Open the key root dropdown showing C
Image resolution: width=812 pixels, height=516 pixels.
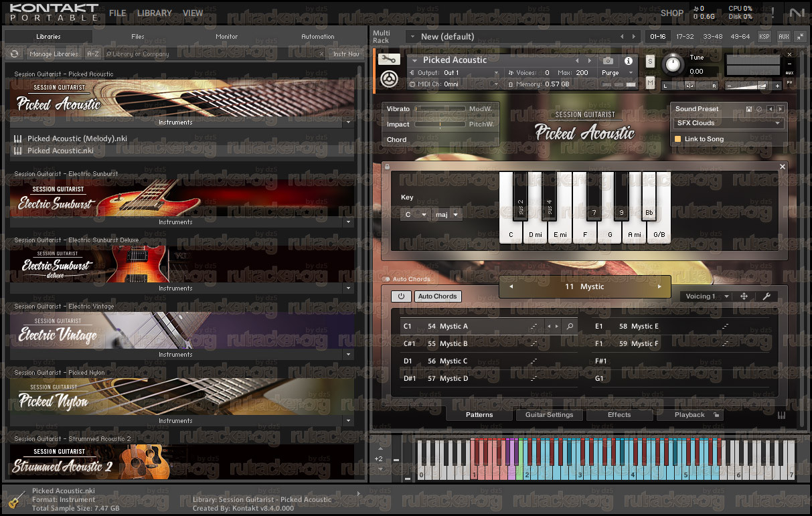414,215
